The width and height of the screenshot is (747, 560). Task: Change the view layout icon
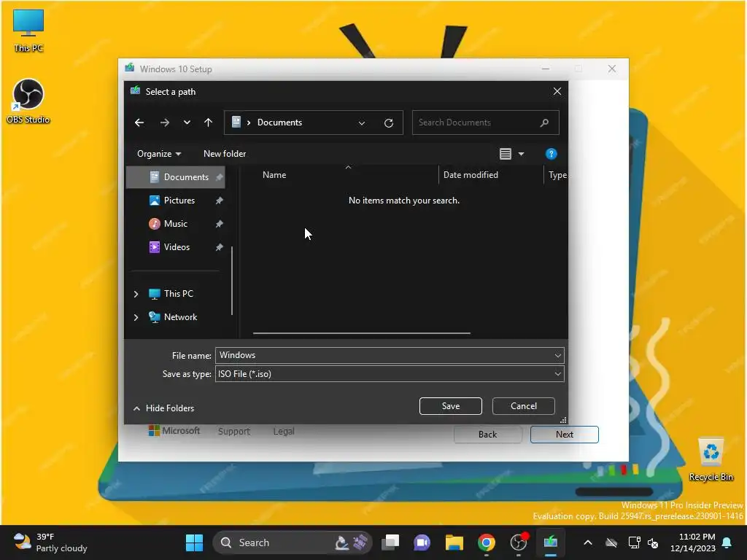click(x=505, y=154)
